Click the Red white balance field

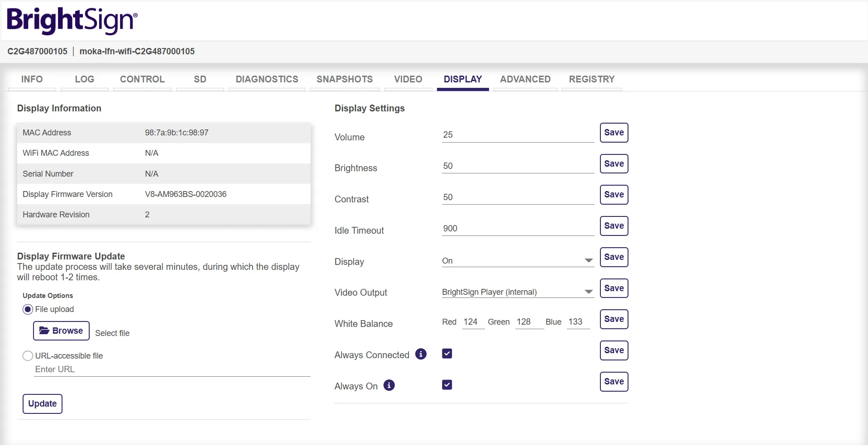[473, 322]
